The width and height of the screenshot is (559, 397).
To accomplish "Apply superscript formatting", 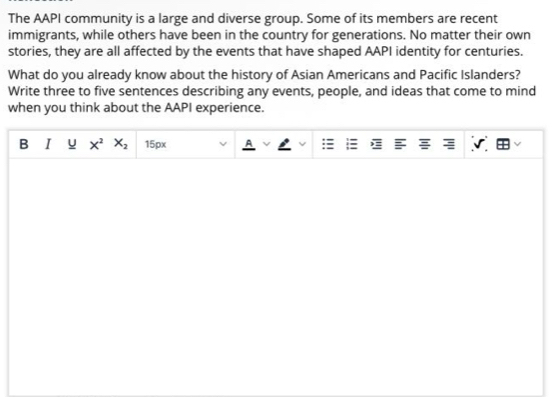I will pos(96,144).
